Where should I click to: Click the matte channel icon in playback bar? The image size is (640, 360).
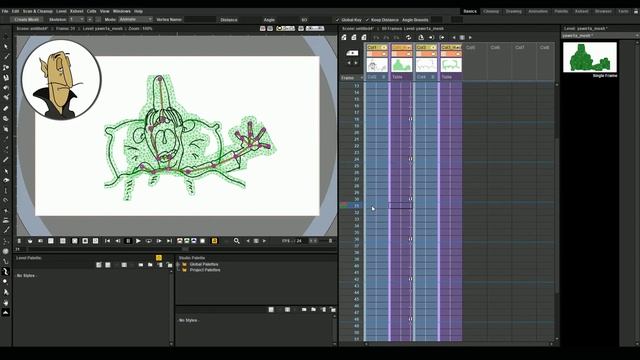coord(202,241)
